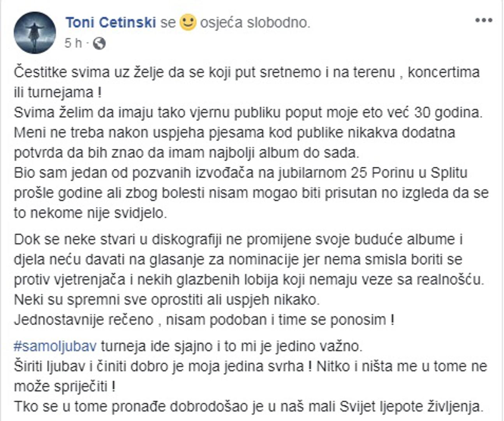Click the globe public-privacy icon

point(100,43)
